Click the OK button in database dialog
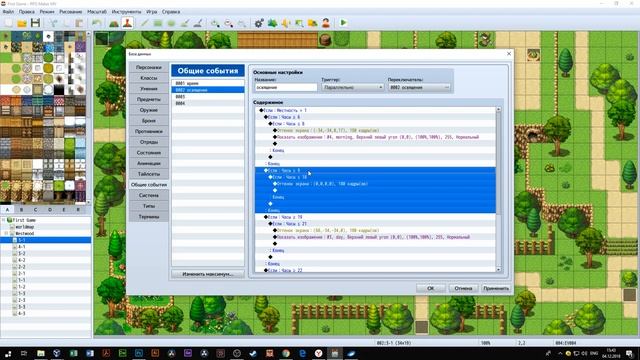The height and width of the screenshot is (360, 640). [x=431, y=288]
